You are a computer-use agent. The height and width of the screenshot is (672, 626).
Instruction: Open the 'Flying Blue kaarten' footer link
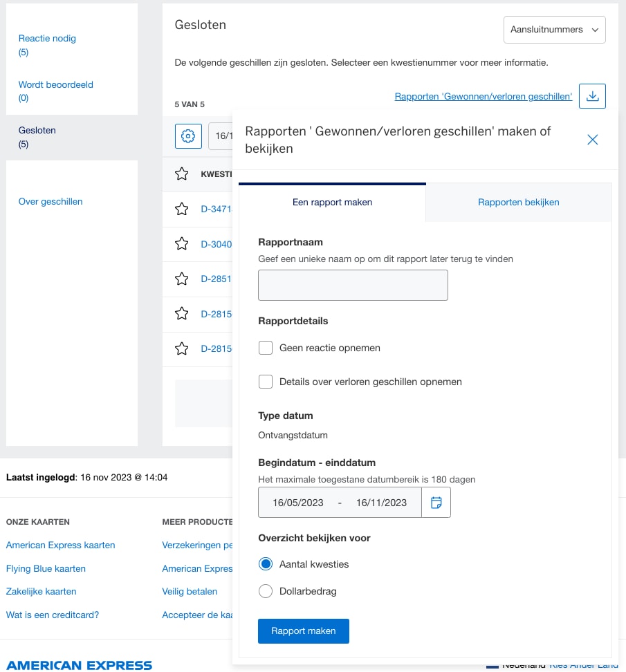click(x=46, y=568)
